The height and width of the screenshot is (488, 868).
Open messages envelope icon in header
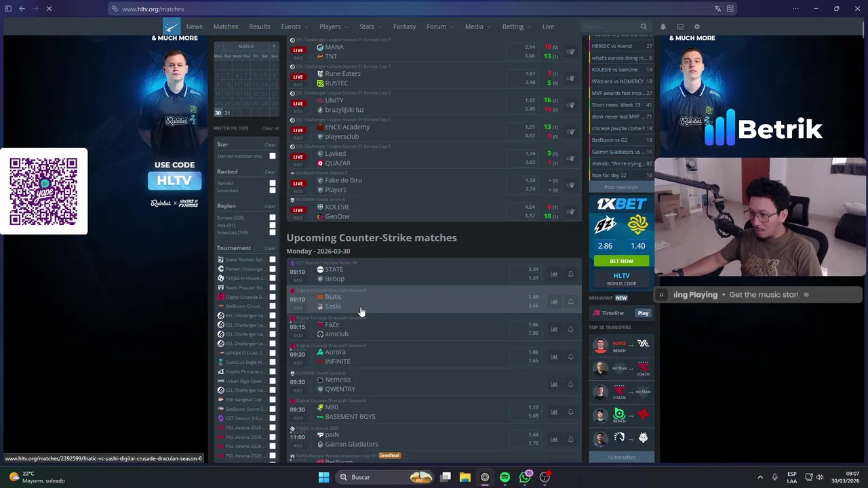680,27
